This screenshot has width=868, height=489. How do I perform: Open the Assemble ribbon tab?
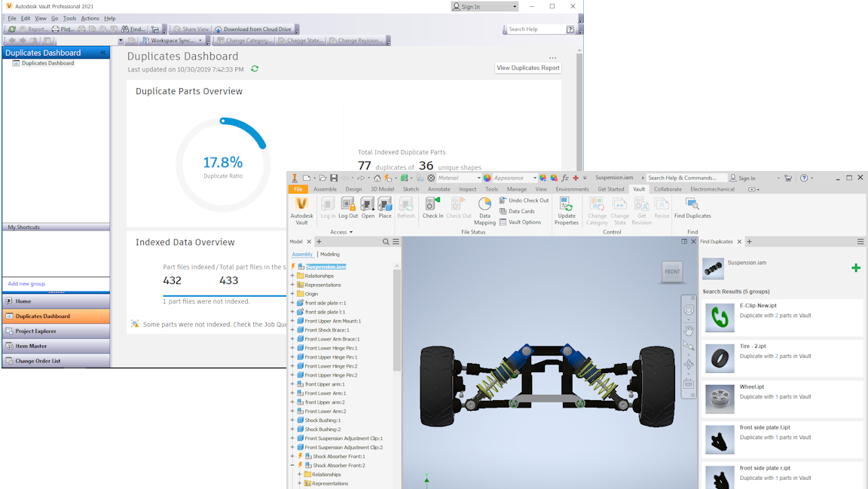click(x=325, y=189)
